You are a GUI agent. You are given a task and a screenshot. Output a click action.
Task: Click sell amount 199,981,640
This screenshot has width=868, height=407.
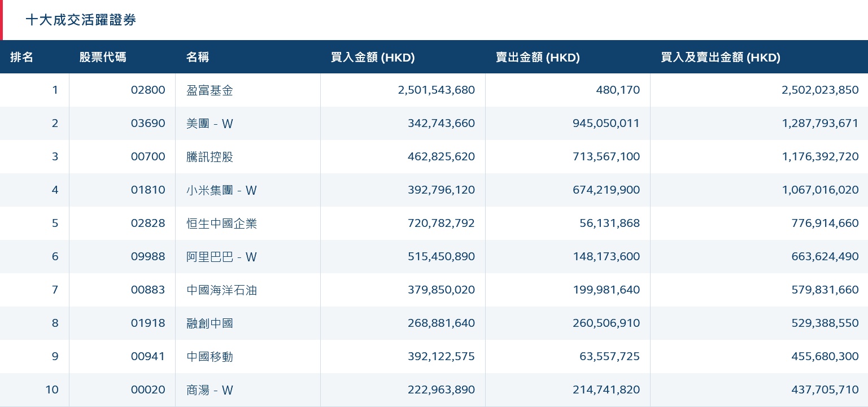click(x=607, y=290)
